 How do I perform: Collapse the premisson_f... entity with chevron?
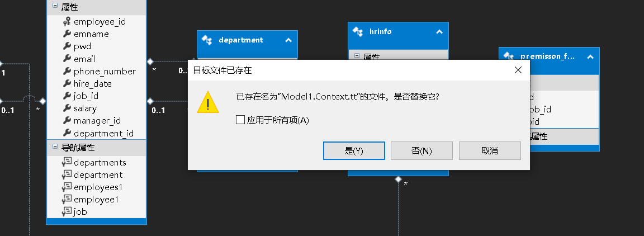pos(590,56)
